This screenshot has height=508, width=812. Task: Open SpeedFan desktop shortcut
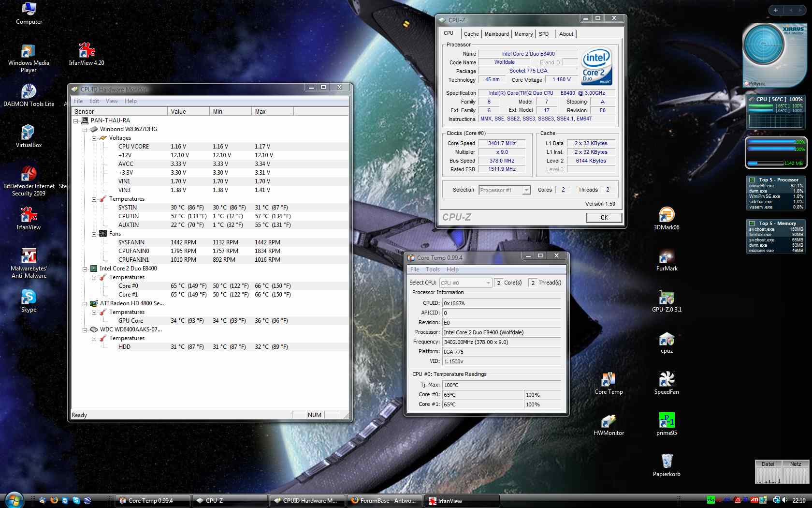click(667, 383)
